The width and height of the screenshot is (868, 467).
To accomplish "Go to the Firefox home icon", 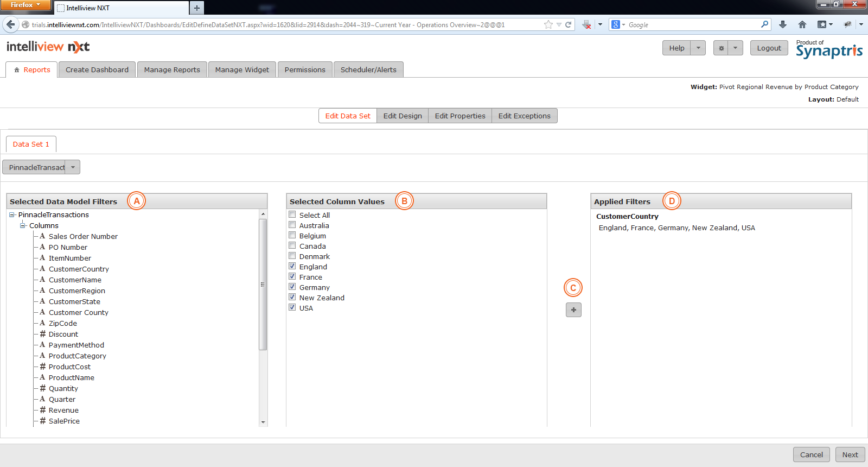I will 802,24.
